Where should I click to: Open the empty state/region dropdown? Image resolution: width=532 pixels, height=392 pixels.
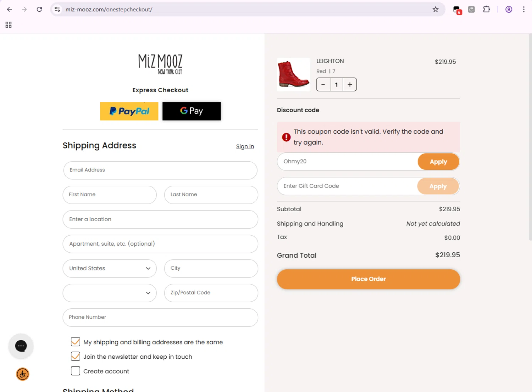[x=110, y=293]
